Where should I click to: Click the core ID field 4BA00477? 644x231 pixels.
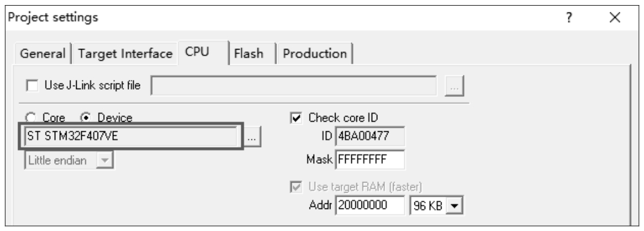[x=370, y=136]
